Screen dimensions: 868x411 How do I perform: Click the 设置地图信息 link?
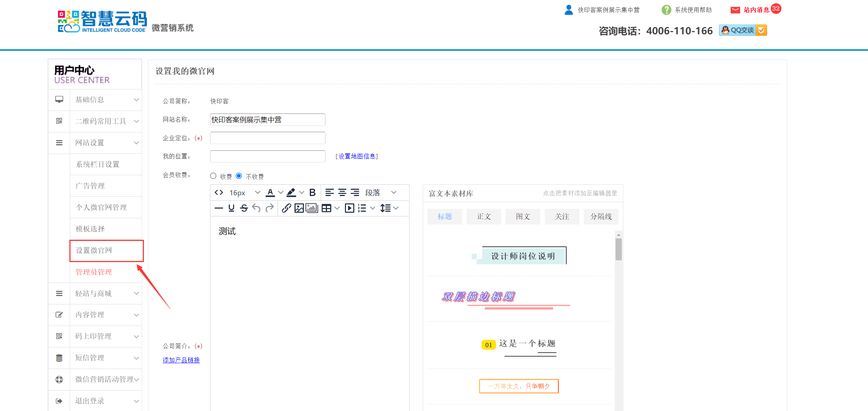pyautogui.click(x=357, y=156)
